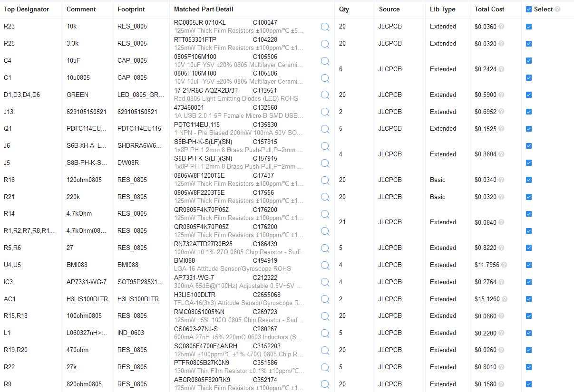Click help icon beside R23 total cost

[x=502, y=27]
